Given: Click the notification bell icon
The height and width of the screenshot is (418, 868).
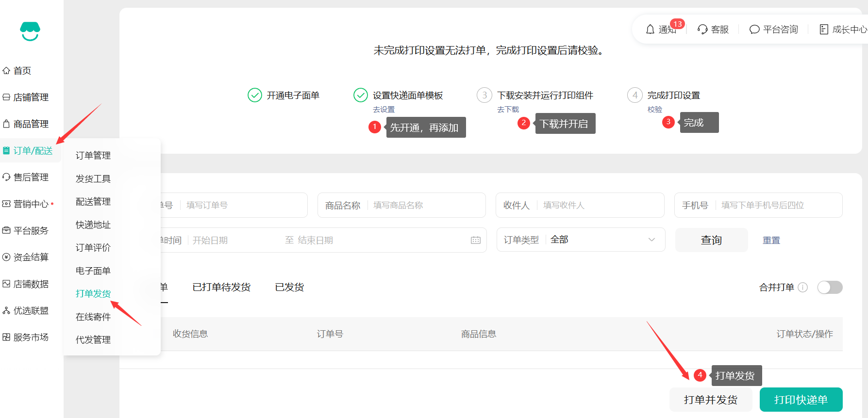Looking at the screenshot, I should [x=650, y=30].
